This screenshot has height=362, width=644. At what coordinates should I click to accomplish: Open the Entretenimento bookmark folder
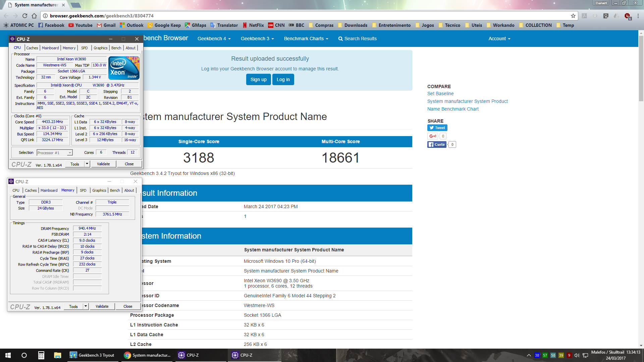tap(391, 25)
